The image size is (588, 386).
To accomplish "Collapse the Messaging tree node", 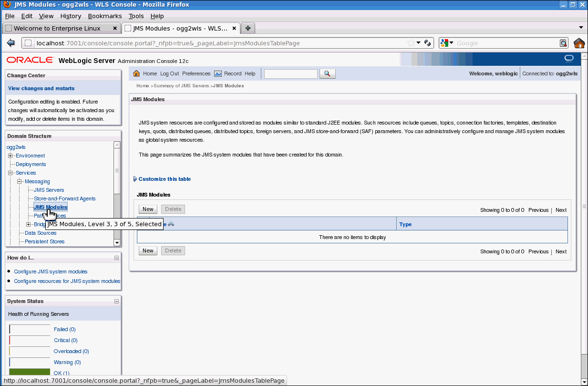I will coord(20,181).
